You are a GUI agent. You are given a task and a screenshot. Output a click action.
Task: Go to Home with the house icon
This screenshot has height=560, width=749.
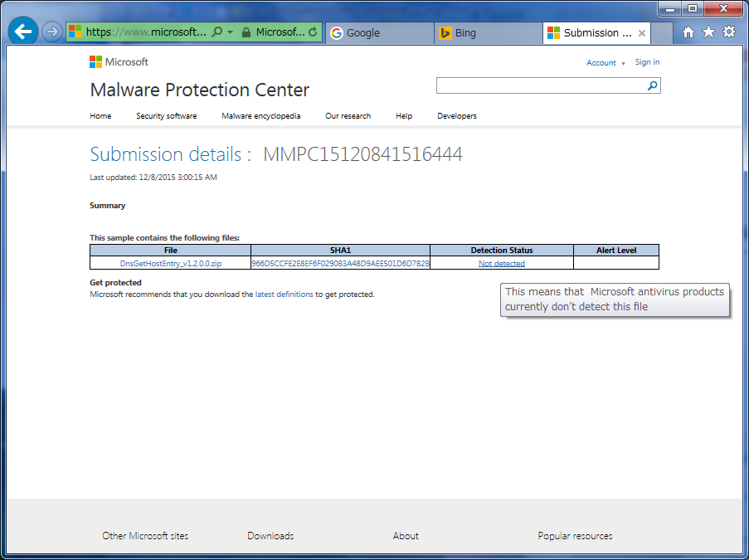pos(688,32)
